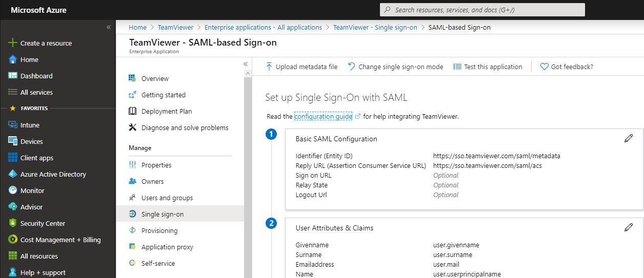Click Got feedback? button
The image size is (644, 278).
click(567, 67)
